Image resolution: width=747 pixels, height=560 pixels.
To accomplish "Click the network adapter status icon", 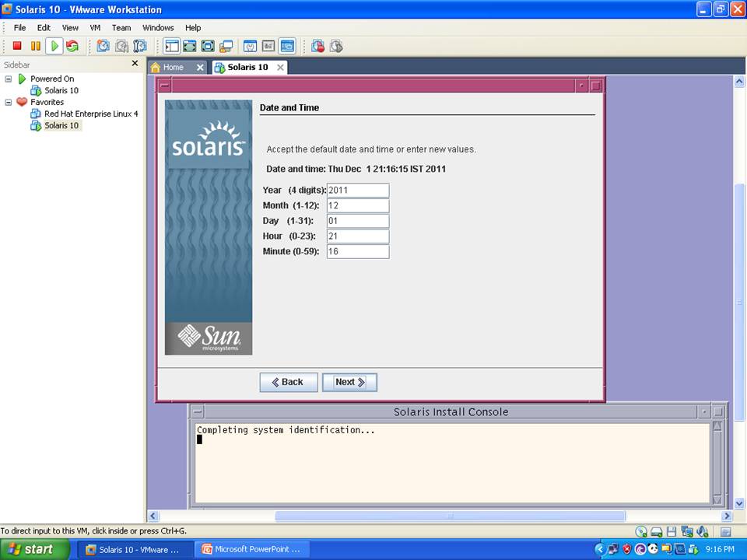I will (x=687, y=531).
